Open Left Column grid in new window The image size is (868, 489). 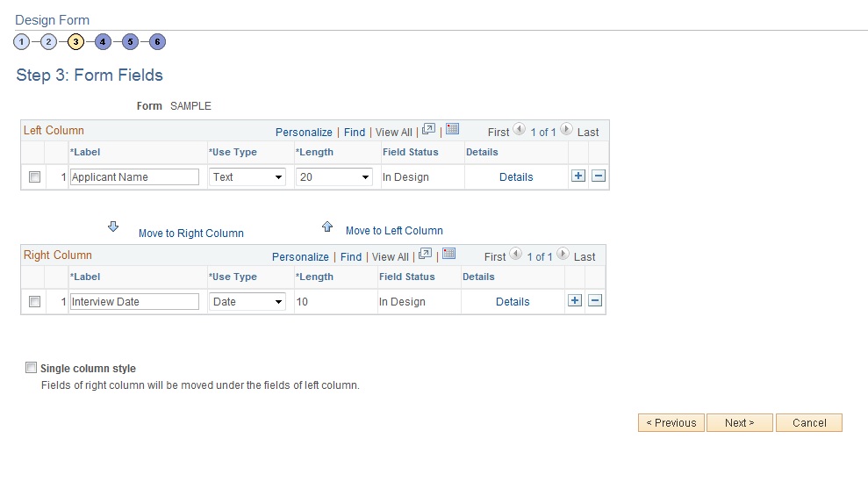428,130
